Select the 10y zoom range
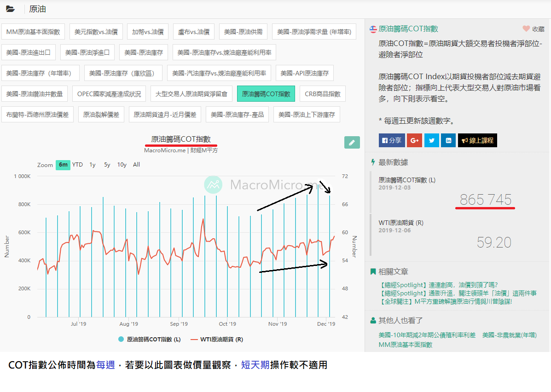551x392 pixels. (122, 165)
